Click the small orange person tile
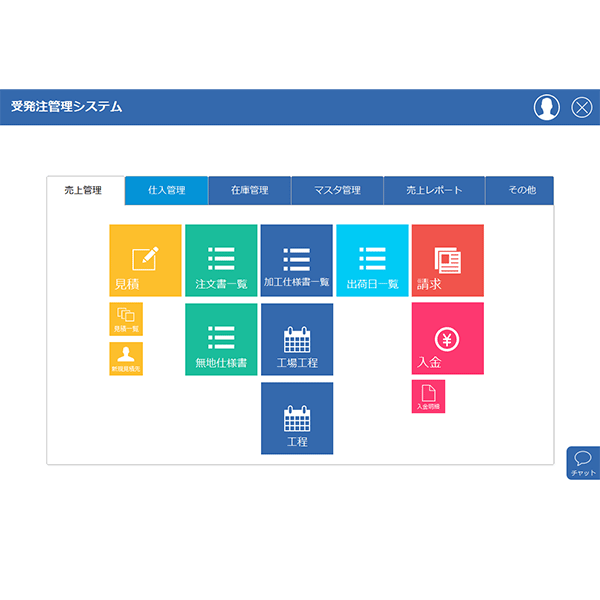The width and height of the screenshot is (600, 600). point(126,359)
